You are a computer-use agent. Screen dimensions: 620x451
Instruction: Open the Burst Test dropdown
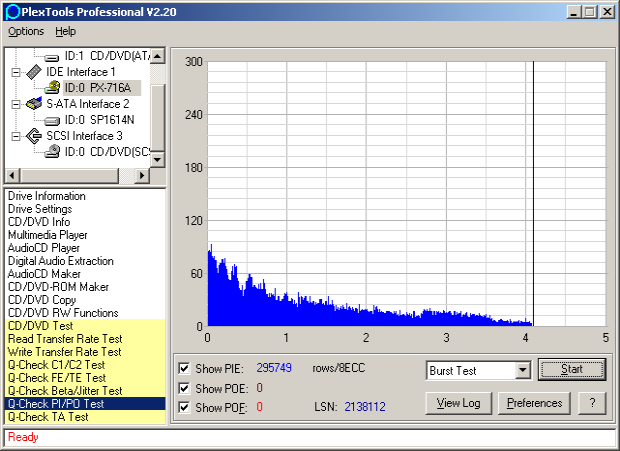523,370
